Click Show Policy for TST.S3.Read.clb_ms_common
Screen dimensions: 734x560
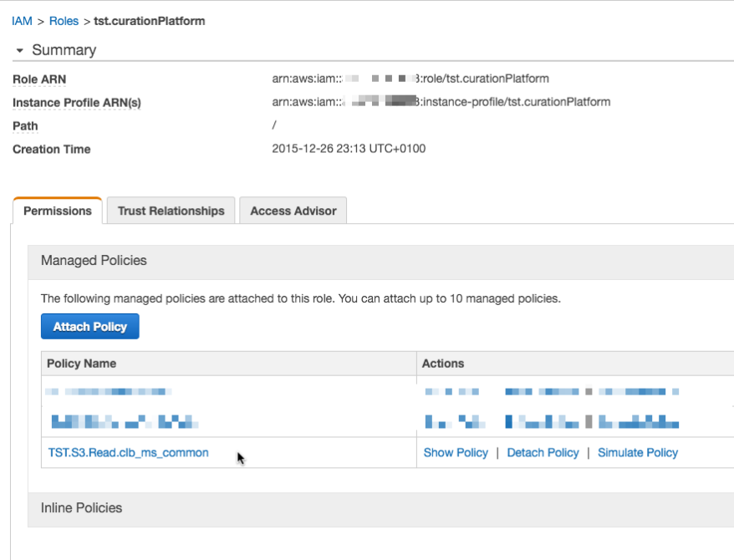point(456,452)
